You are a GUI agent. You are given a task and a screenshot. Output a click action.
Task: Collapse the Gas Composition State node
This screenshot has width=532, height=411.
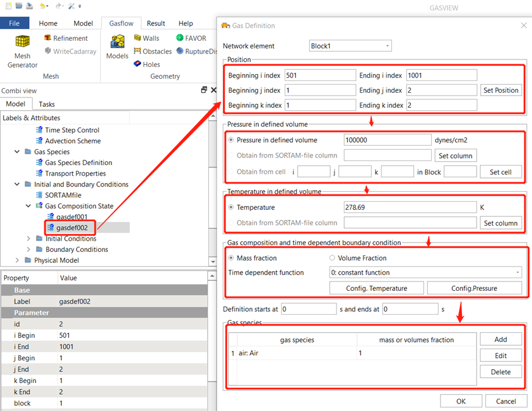coord(28,206)
